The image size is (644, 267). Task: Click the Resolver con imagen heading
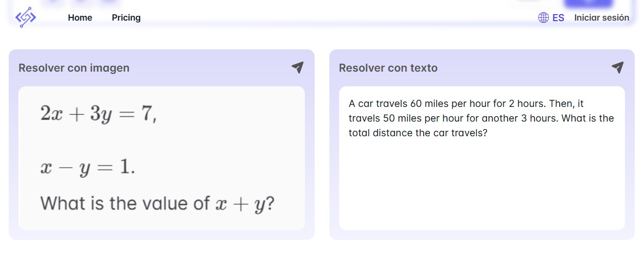74,68
